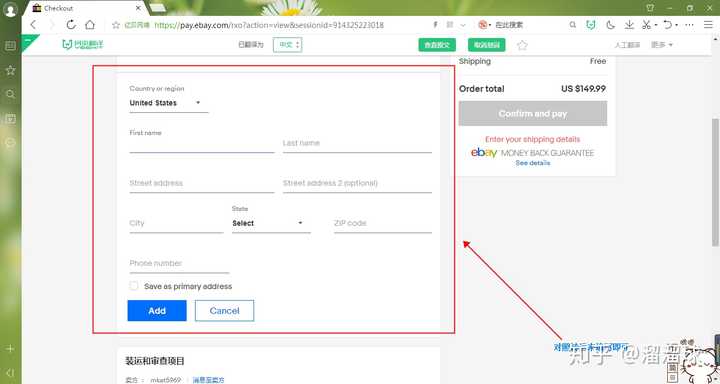Collapse the left sidebar with bottom arrow icon
Screen dimensions: 720x384
tap(10, 373)
